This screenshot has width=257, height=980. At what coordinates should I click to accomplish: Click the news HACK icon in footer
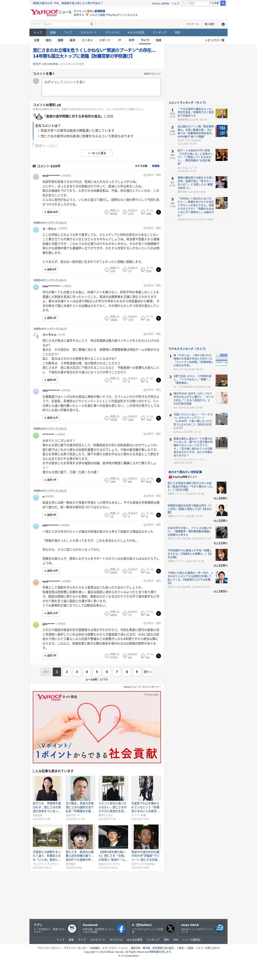(x=219, y=929)
